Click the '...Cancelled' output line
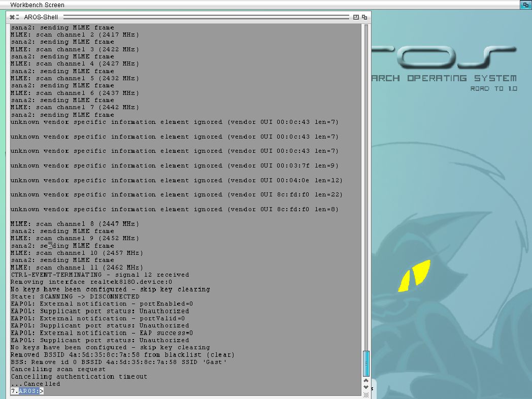Image resolution: width=532 pixels, height=399 pixels. tap(36, 384)
